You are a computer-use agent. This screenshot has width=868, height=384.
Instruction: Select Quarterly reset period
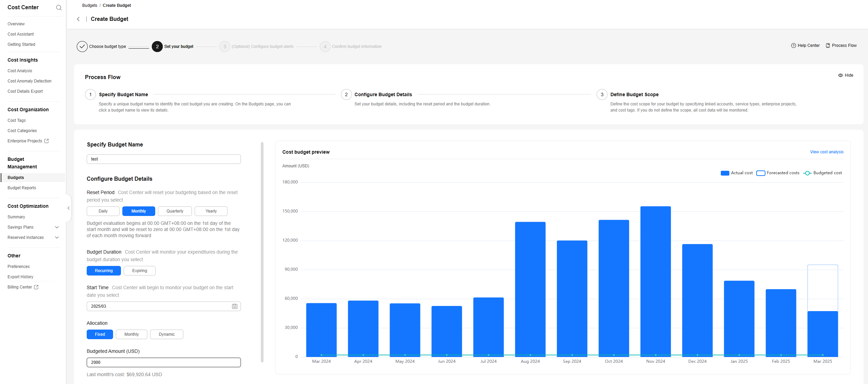point(175,211)
